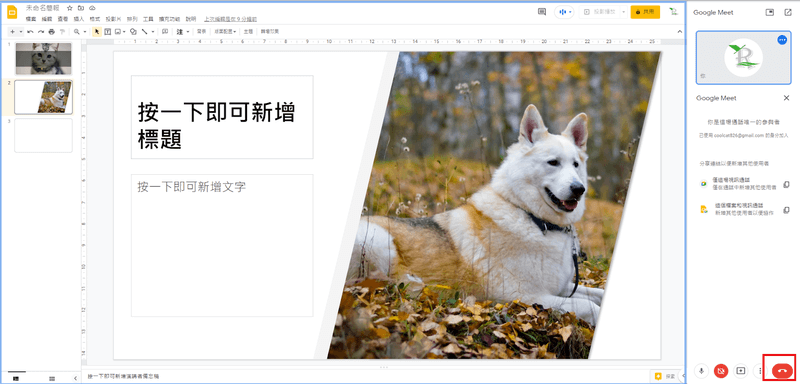
Task: Select slide 1 thumbnail with cat
Action: pyautogui.click(x=44, y=59)
